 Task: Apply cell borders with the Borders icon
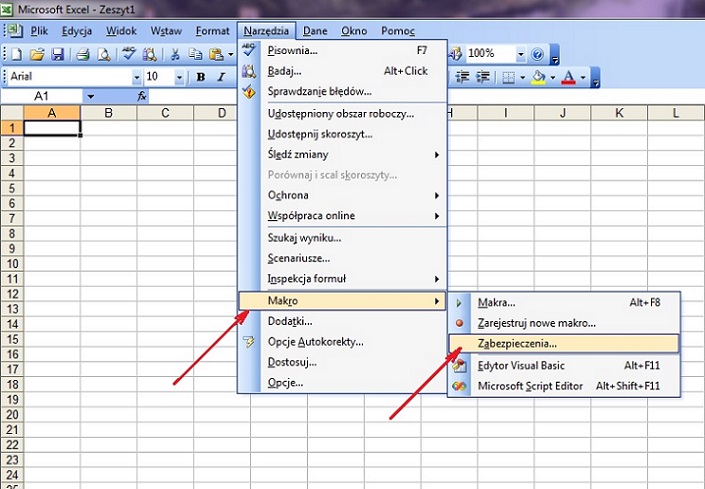[508, 77]
